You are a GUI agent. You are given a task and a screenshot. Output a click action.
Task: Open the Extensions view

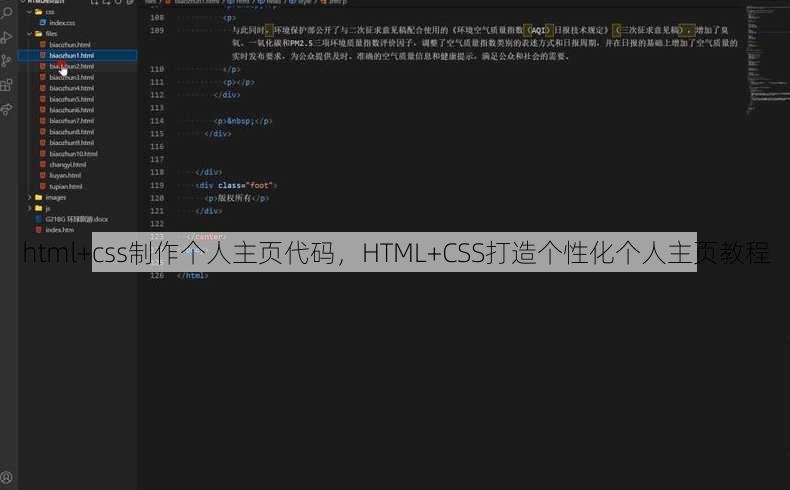pyautogui.click(x=7, y=85)
